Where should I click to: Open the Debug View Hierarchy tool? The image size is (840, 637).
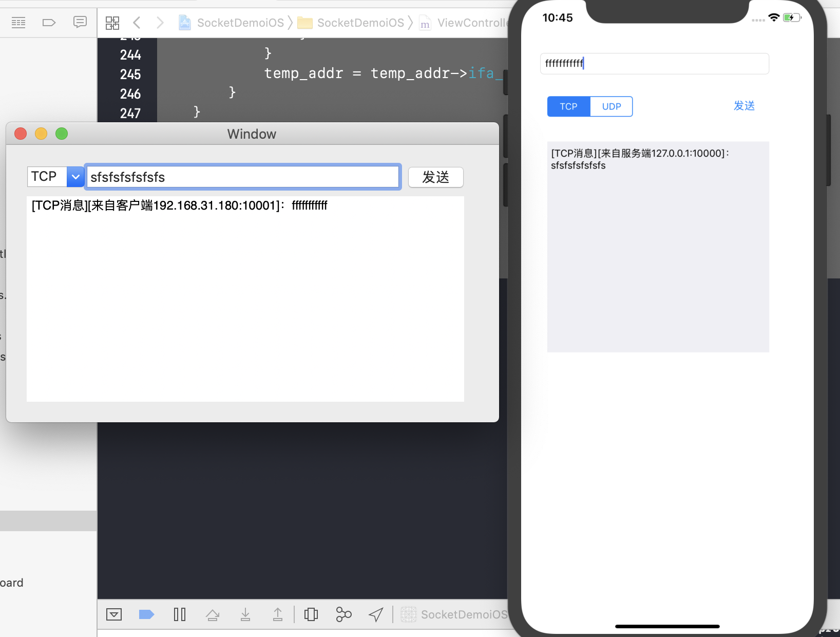tap(311, 614)
